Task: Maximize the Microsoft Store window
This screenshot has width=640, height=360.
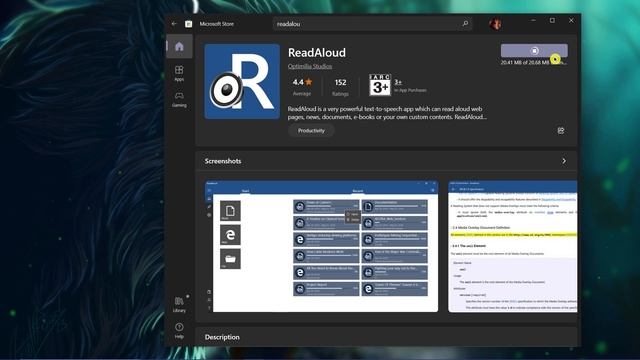Action: (552, 20)
